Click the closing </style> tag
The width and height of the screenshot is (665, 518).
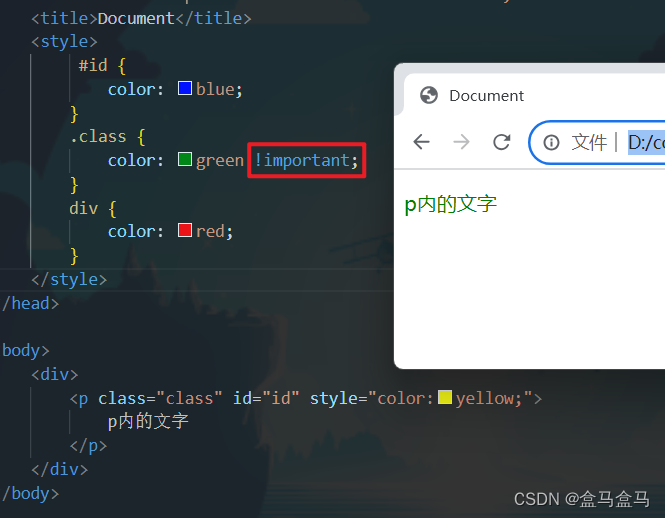pyautogui.click(x=69, y=280)
